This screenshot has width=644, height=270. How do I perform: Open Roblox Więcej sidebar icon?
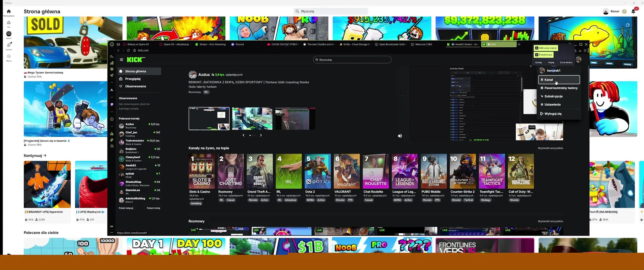click(9, 56)
